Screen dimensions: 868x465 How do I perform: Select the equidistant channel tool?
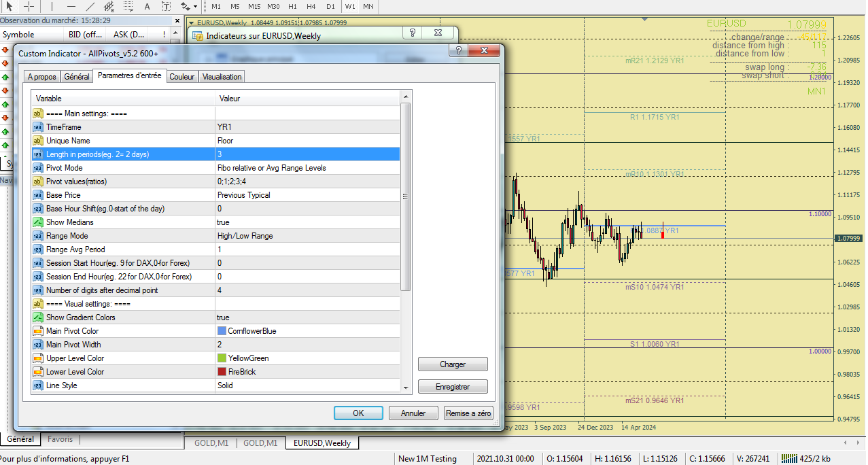click(110, 6)
